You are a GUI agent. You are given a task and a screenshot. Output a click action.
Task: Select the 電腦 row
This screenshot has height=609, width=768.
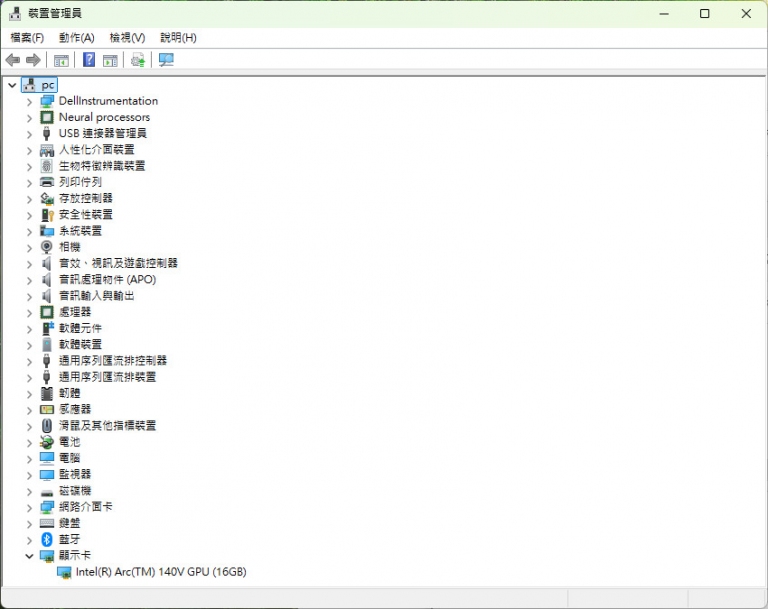70,458
